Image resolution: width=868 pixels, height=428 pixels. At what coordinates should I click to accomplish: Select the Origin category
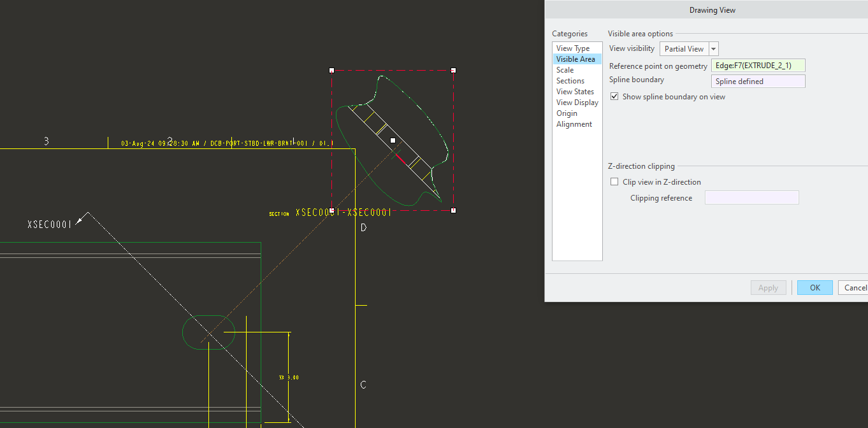[x=567, y=113]
